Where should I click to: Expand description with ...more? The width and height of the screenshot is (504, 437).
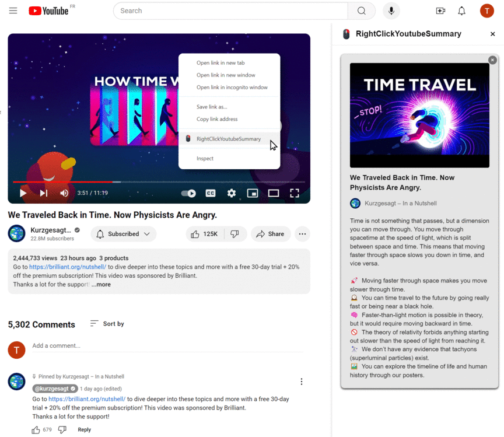(x=101, y=285)
